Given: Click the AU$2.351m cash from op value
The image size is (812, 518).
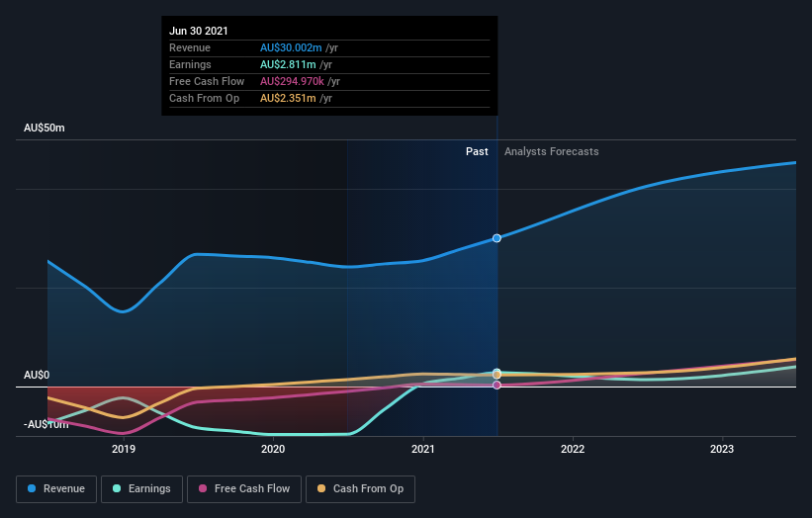Looking at the screenshot, I should tap(288, 98).
